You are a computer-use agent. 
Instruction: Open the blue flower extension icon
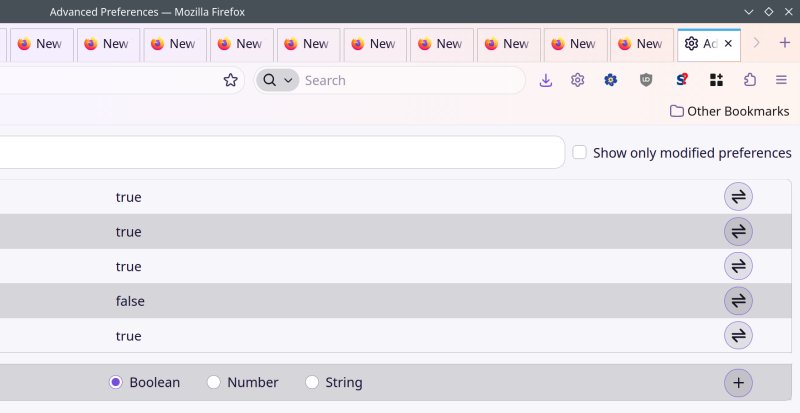coord(611,80)
